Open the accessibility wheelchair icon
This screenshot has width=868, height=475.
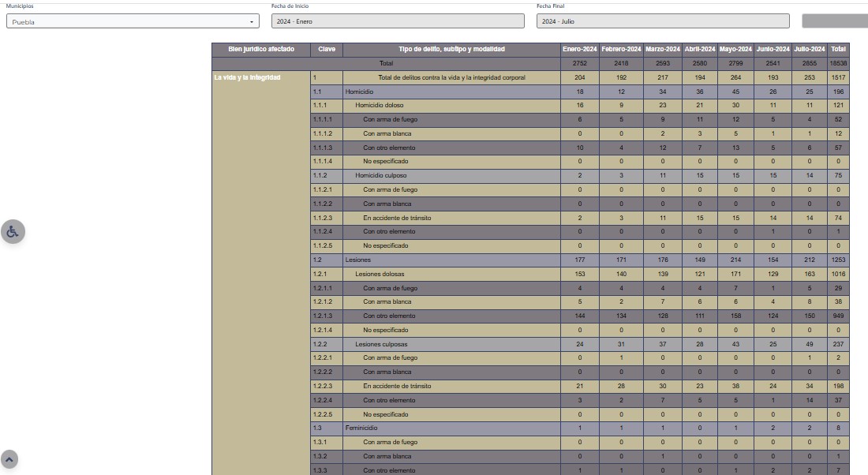[13, 231]
